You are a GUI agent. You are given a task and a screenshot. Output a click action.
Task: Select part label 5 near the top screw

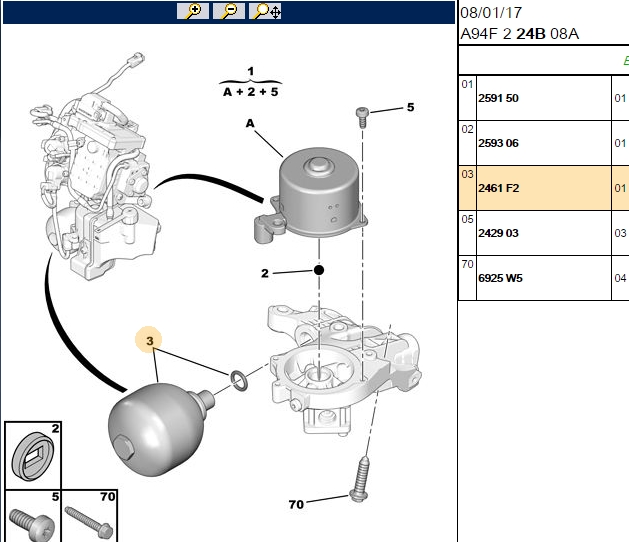410,107
